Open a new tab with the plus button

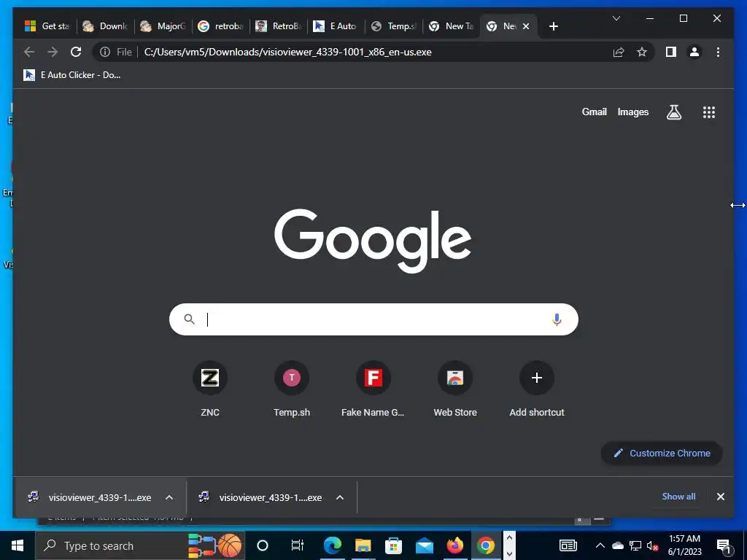coord(553,26)
